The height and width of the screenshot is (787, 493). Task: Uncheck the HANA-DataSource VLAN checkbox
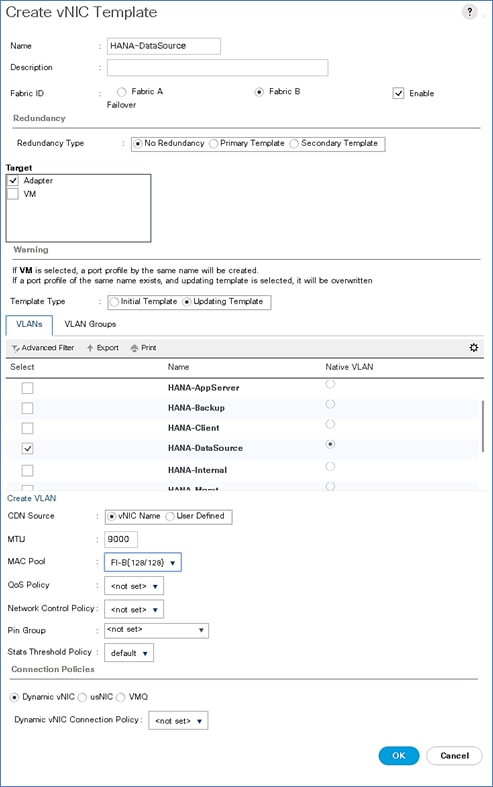click(x=28, y=448)
